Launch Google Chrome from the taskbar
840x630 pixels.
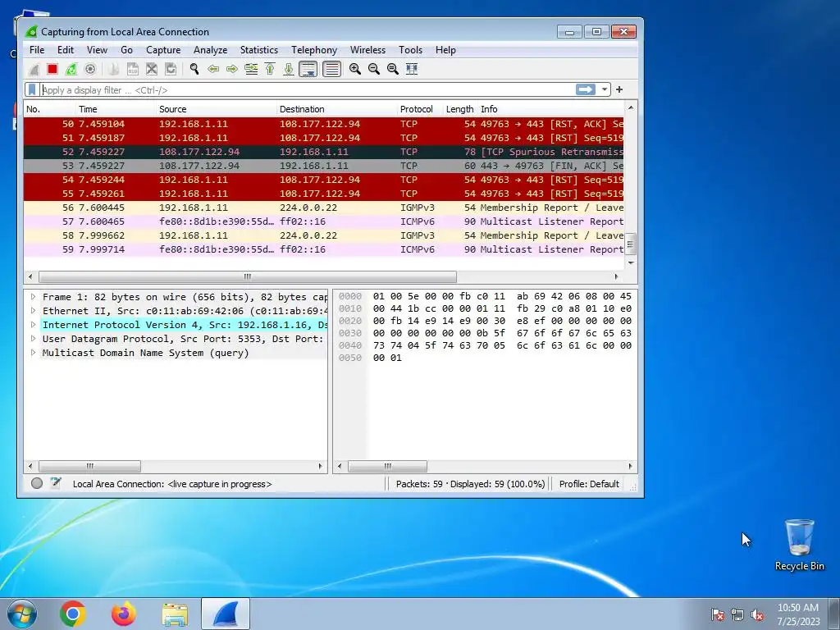coord(73,614)
